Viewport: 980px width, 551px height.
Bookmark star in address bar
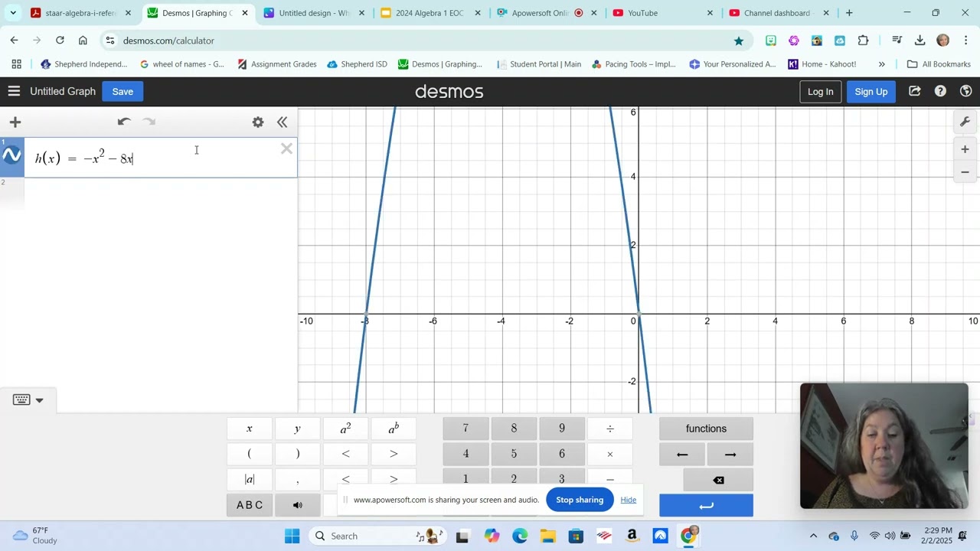click(739, 41)
